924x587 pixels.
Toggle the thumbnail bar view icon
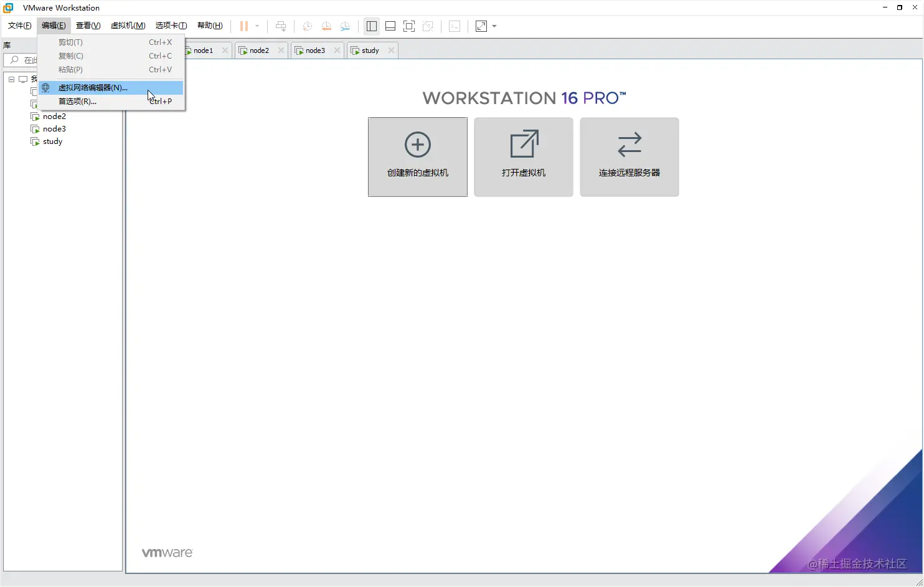390,26
